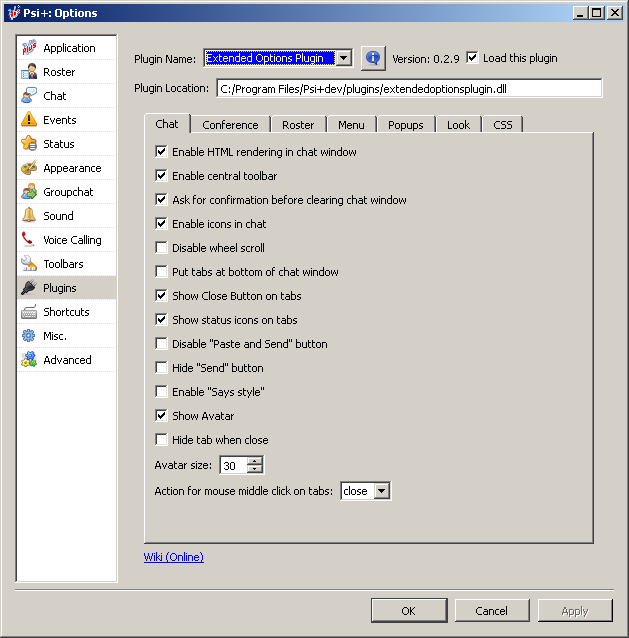The width and height of the screenshot is (629, 638).
Task: Open mouse middle click action dropdown
Action: pyautogui.click(x=381, y=491)
